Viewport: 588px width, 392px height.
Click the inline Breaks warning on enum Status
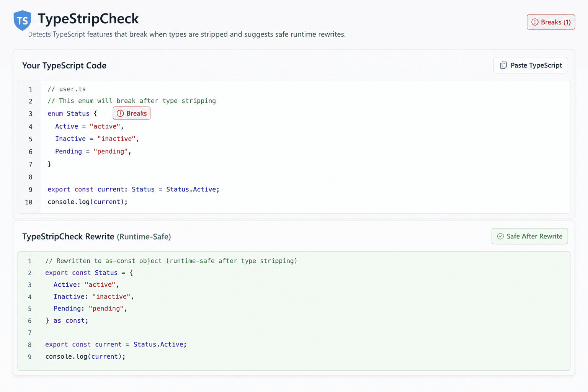tap(132, 113)
